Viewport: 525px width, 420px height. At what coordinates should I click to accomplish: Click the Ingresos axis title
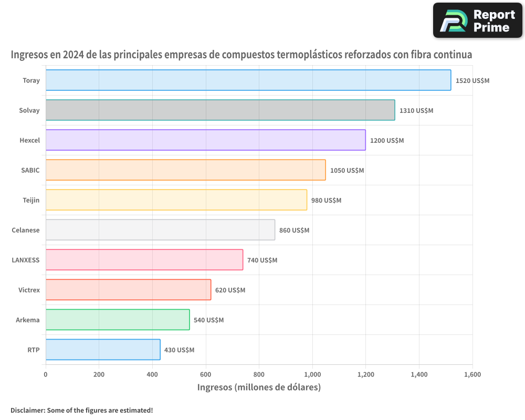point(259,387)
